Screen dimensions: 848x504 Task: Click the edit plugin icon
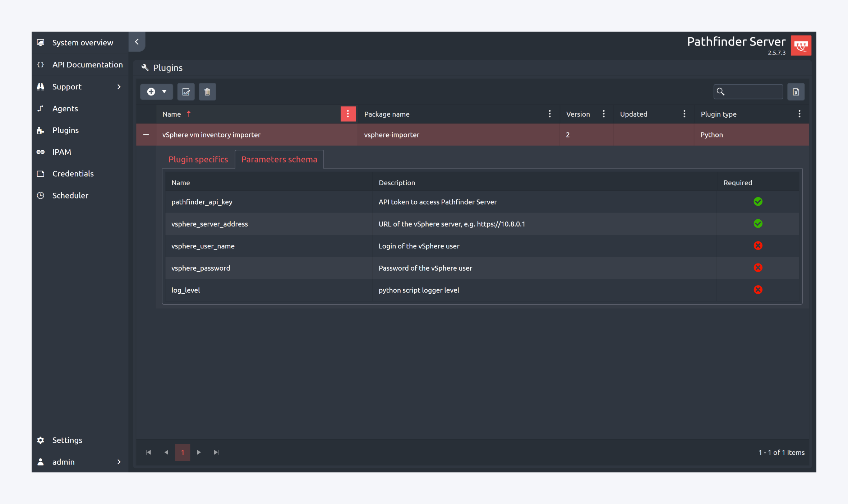186,92
